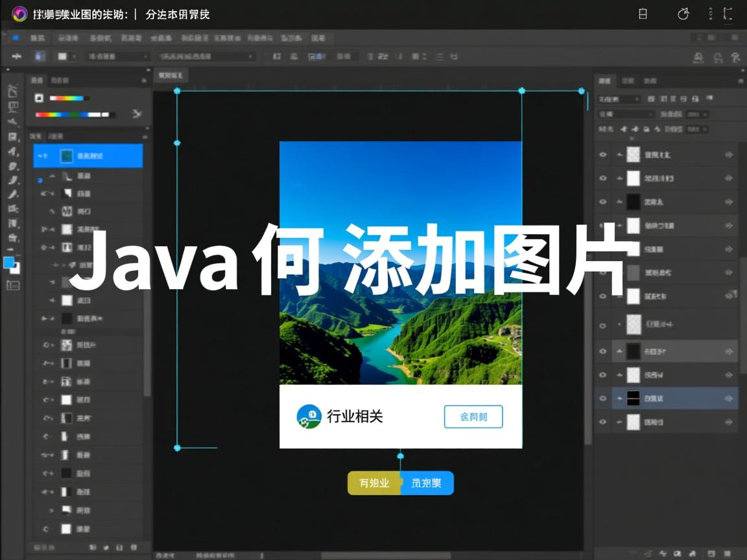747x560 pixels.
Task: Toggle the eye icon on the highlighted dark layer
Action: pyautogui.click(x=603, y=351)
